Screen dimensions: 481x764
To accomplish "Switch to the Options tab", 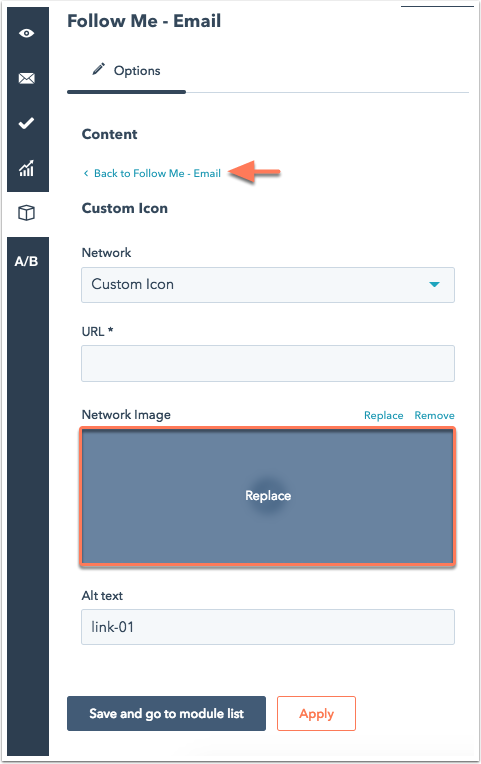I will tap(126, 71).
